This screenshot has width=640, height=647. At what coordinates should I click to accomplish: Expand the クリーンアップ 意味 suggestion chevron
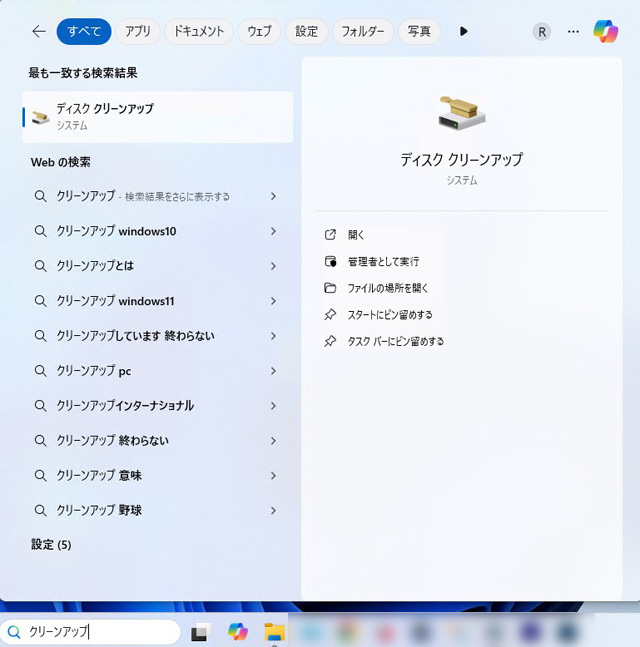pyautogui.click(x=273, y=476)
